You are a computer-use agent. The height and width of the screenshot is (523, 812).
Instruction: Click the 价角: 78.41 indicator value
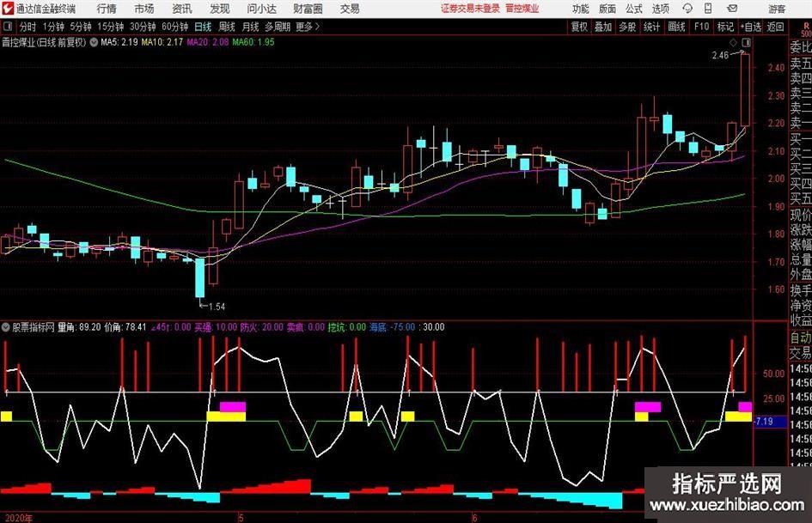pos(125,327)
